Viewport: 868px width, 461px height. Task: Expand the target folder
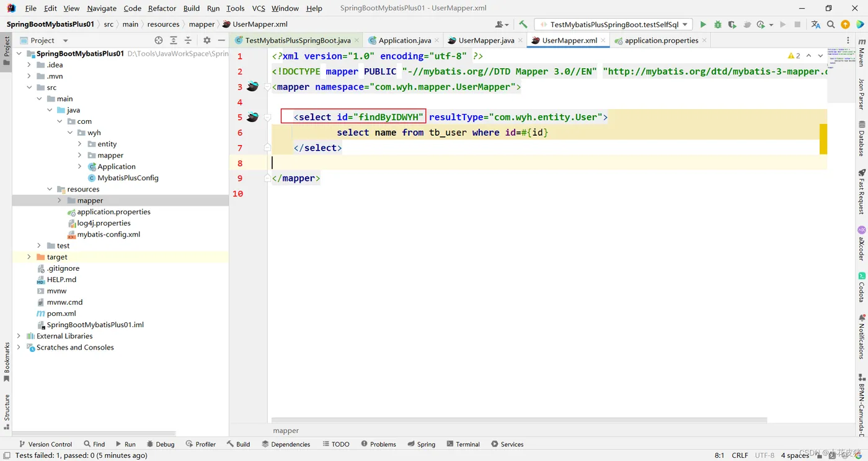tap(29, 257)
